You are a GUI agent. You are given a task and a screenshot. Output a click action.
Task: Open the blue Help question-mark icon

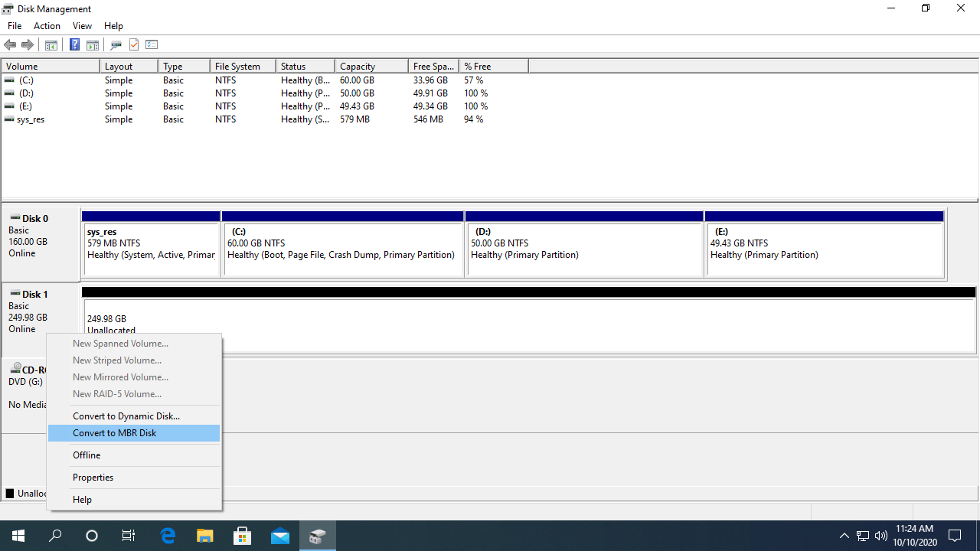(x=74, y=45)
